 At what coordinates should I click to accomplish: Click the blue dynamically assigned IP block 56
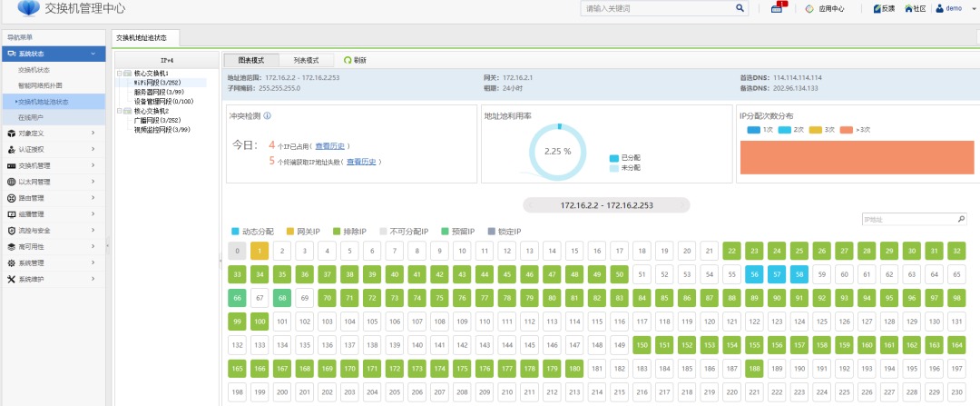tap(753, 273)
